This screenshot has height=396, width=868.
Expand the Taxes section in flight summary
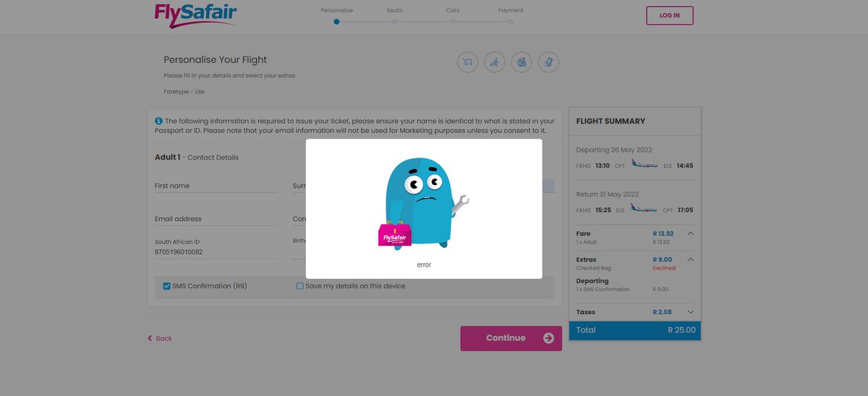pyautogui.click(x=690, y=312)
